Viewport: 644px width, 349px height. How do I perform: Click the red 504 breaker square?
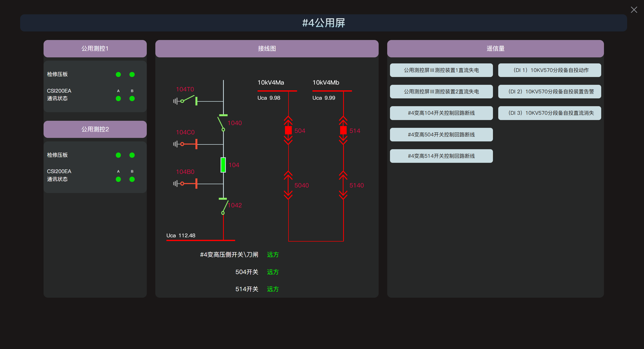(x=288, y=130)
